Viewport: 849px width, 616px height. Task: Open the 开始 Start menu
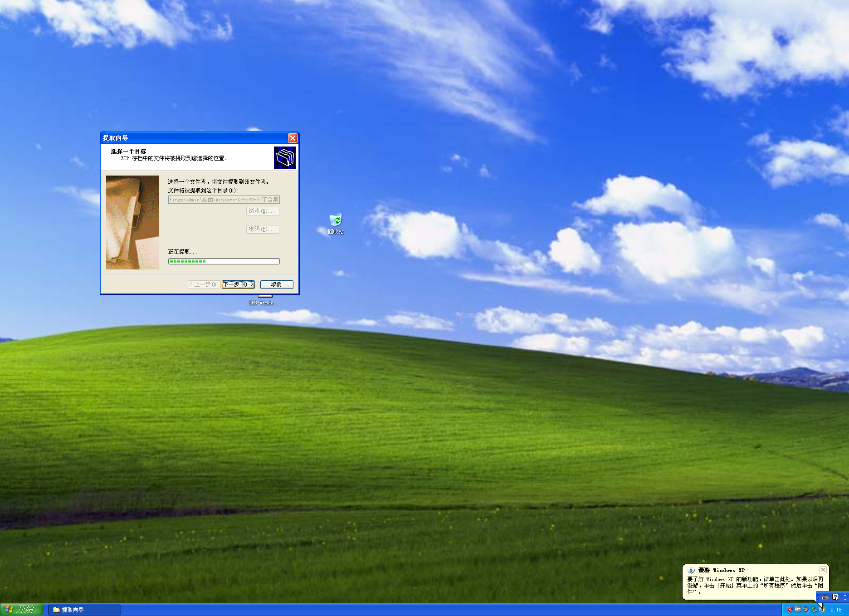click(22, 609)
